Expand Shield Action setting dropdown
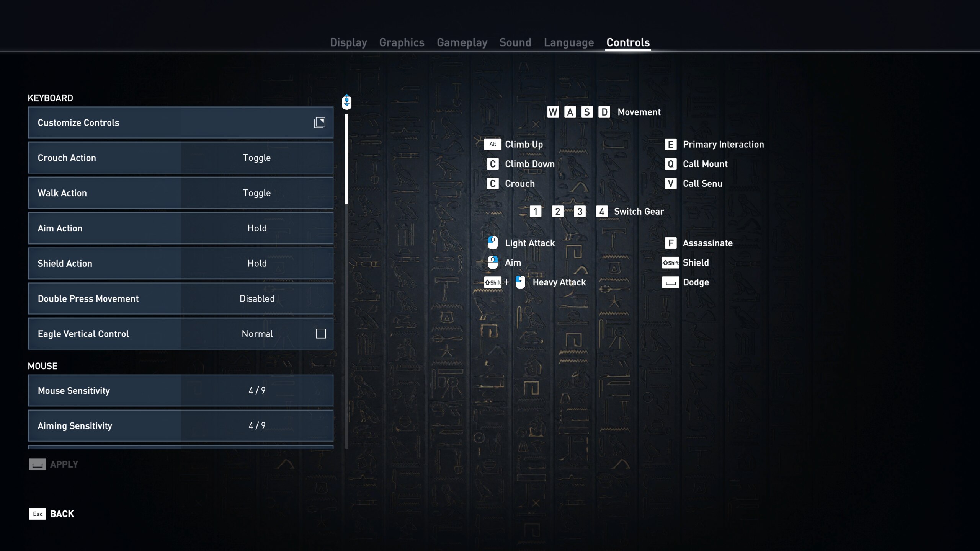This screenshot has width=980, height=551. pyautogui.click(x=256, y=263)
